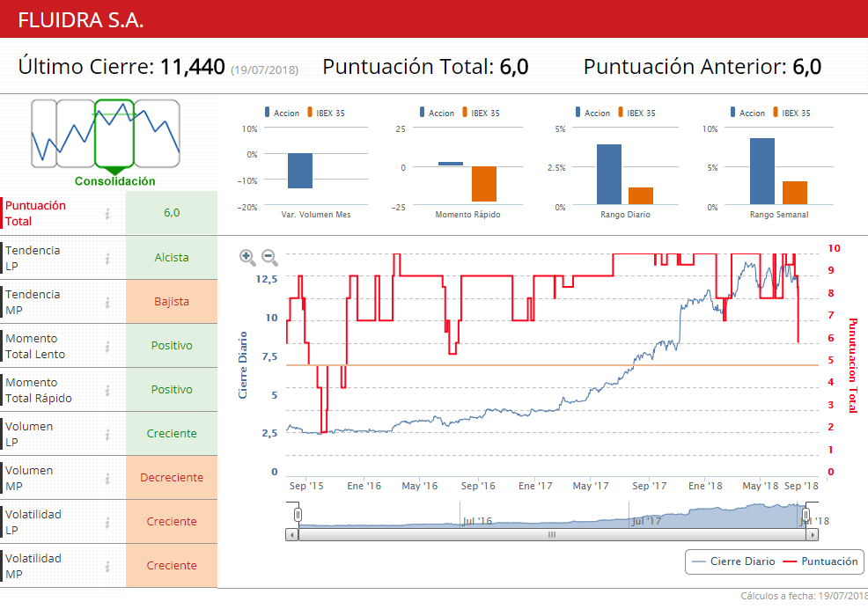Image resolution: width=868 pixels, height=609 pixels.
Task: Open info icon for Momento Total Rápido
Action: (x=107, y=391)
